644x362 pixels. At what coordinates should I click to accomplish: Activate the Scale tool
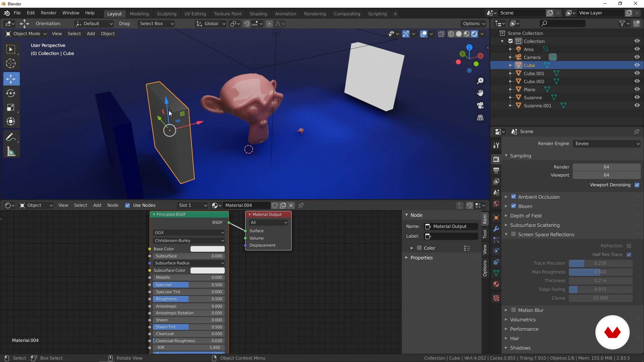coord(11,108)
